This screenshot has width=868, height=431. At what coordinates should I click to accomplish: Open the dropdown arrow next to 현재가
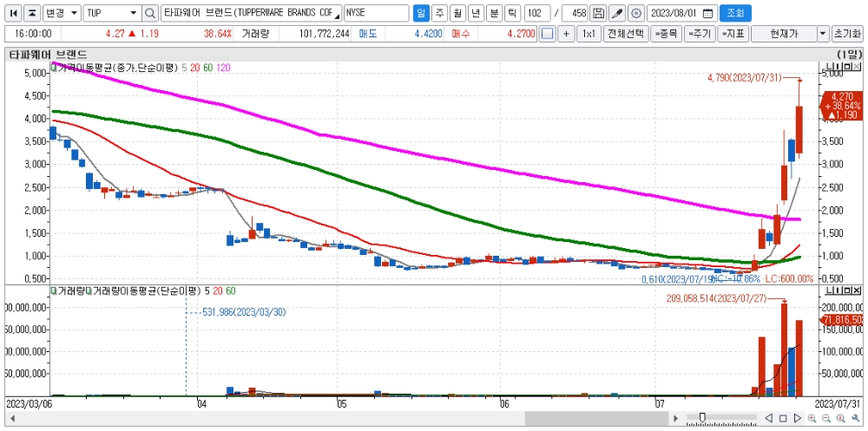[x=823, y=34]
